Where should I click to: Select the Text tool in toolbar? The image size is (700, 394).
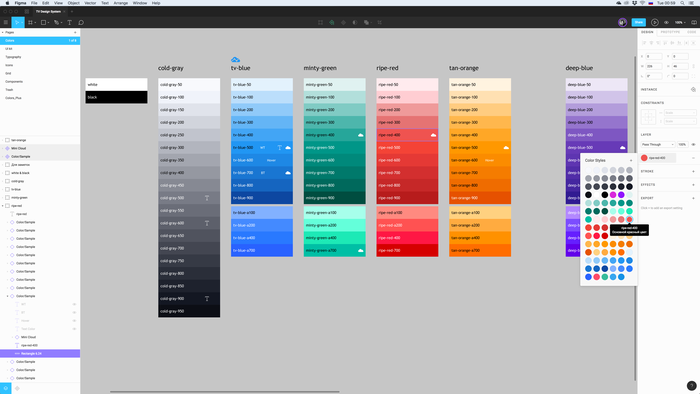tap(70, 22)
